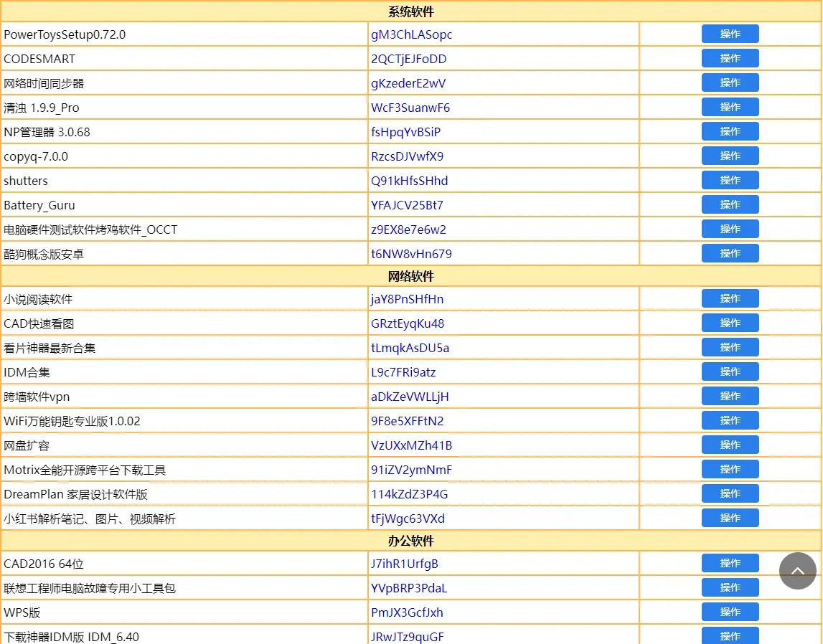Open J7ihR1UrfgB link for CAD2016 64位
Image resolution: width=823 pixels, height=644 pixels.
(404, 564)
